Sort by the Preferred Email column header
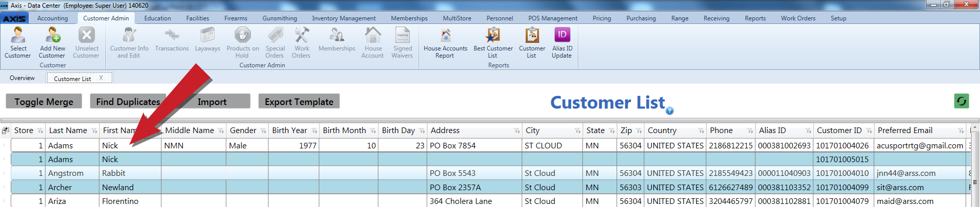The width and height of the screenshot is (980, 207). tap(905, 131)
